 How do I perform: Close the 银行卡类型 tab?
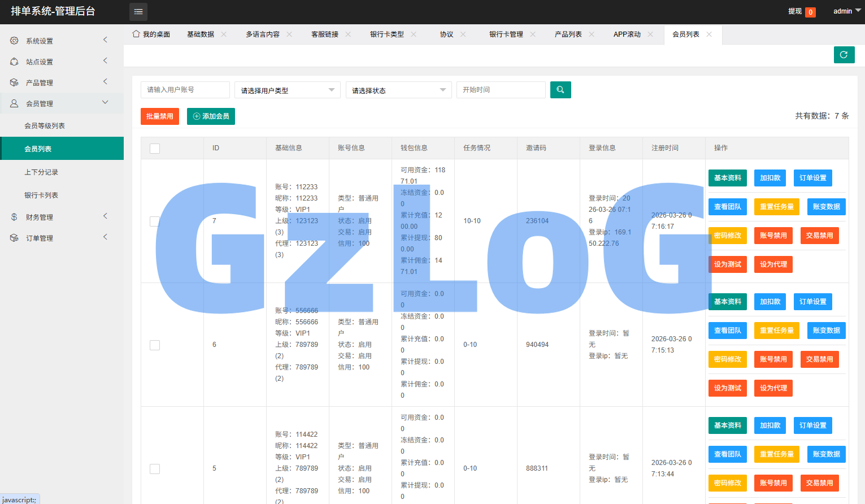(x=414, y=34)
